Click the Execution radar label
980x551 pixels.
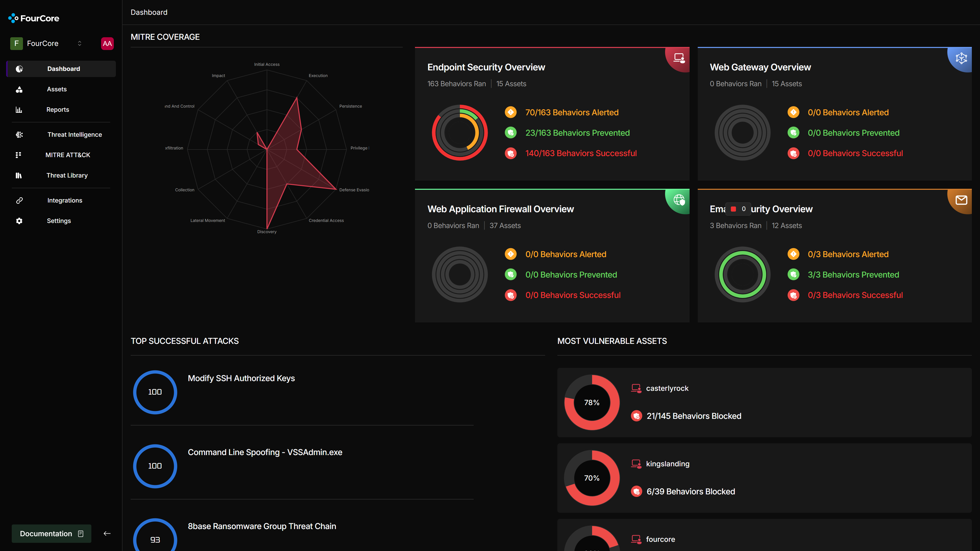[x=318, y=76]
